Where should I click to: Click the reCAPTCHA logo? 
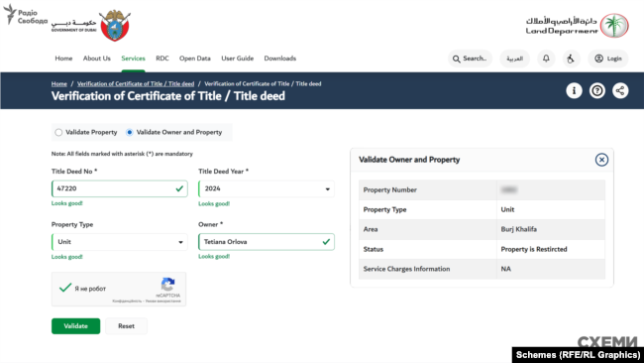167,284
